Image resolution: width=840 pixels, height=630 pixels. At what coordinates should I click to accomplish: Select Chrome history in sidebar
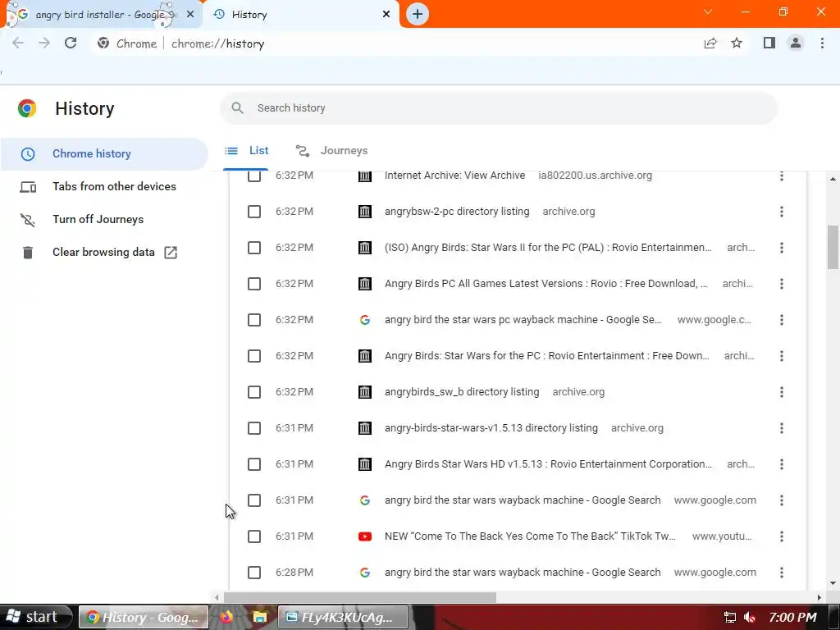tap(104, 153)
